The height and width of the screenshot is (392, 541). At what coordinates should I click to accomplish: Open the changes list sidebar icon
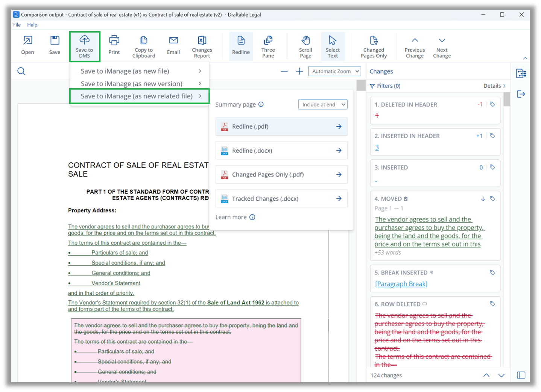(521, 73)
